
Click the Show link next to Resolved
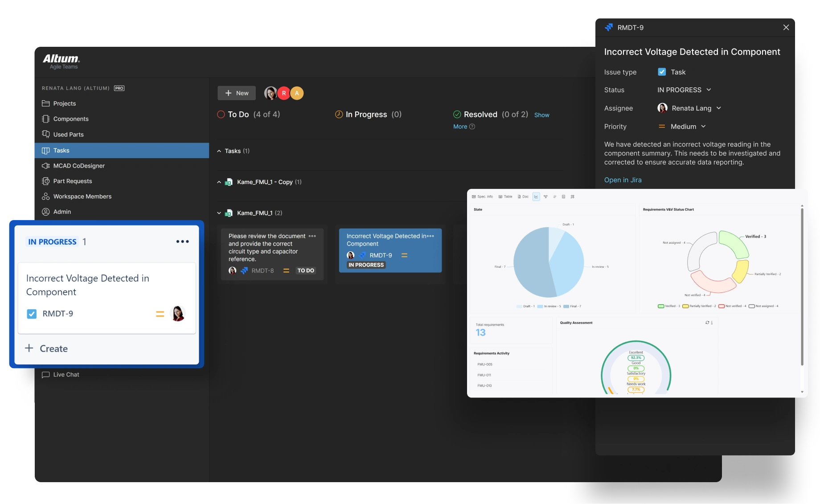point(541,115)
